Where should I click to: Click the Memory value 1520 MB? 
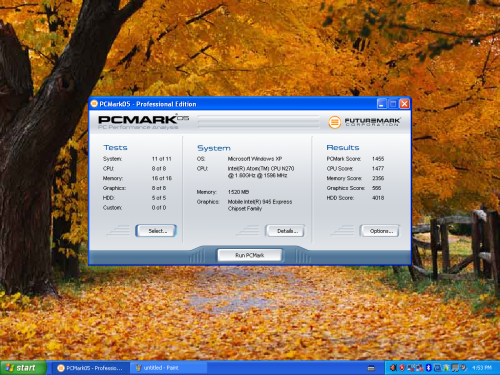(x=238, y=192)
